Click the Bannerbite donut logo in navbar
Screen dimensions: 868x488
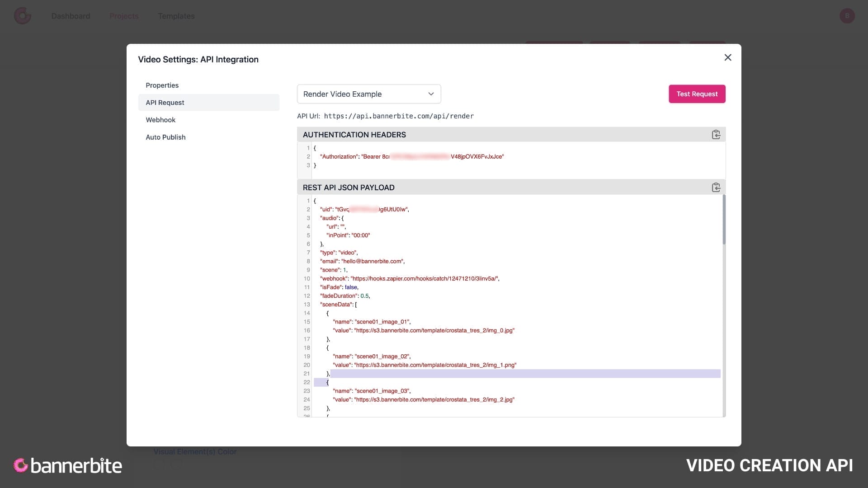click(x=22, y=16)
